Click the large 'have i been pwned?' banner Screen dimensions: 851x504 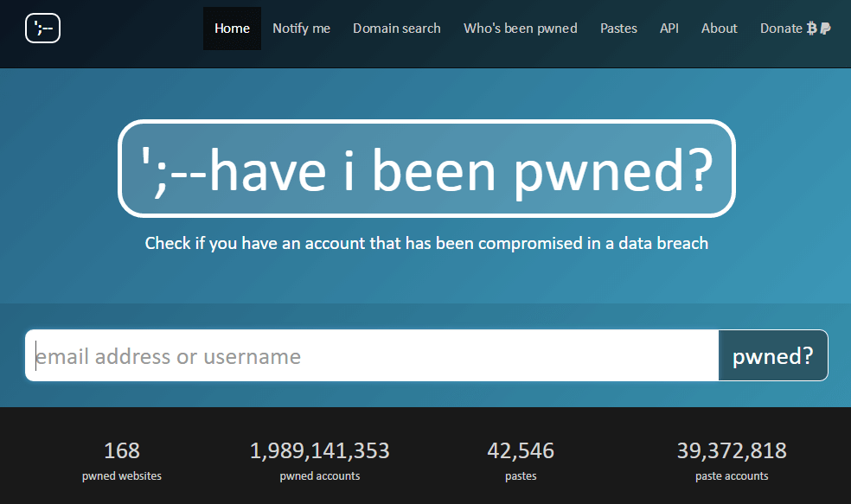pos(426,169)
